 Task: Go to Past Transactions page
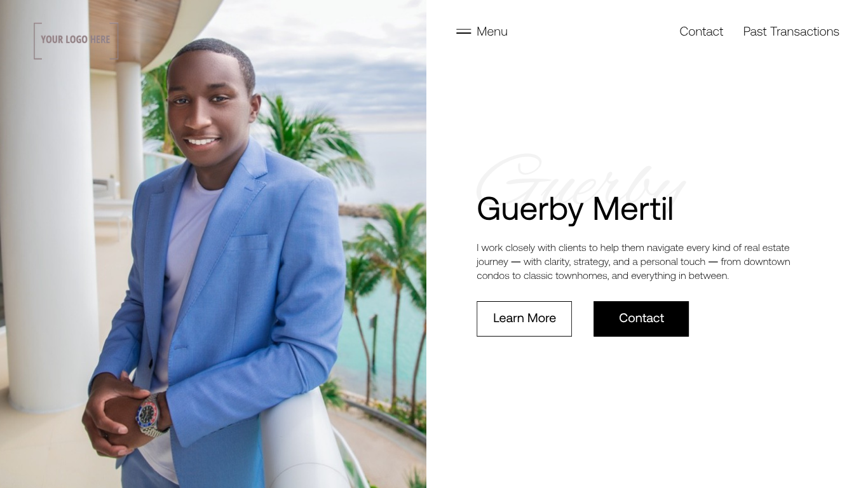pos(791,32)
